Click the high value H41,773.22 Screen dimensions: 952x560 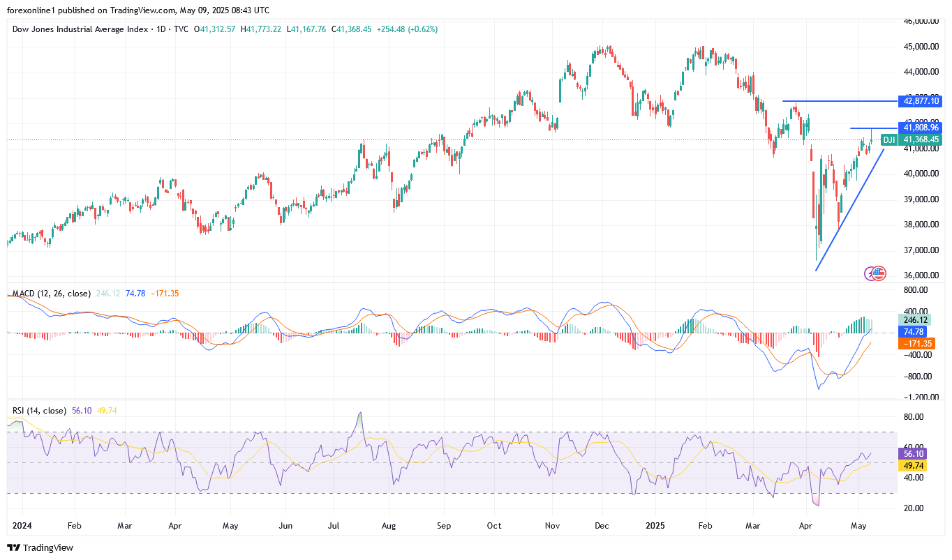[261, 29]
